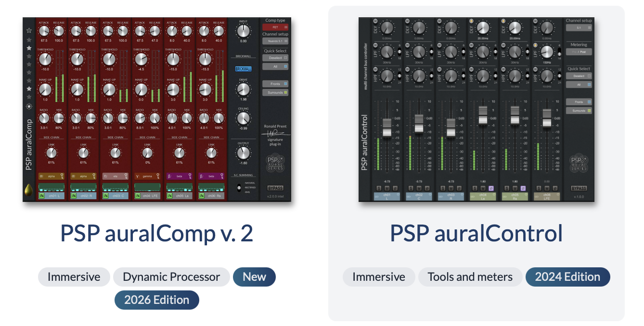Toggle the blue BRICKWALL button
The width and height of the screenshot is (644, 326).
(x=243, y=69)
